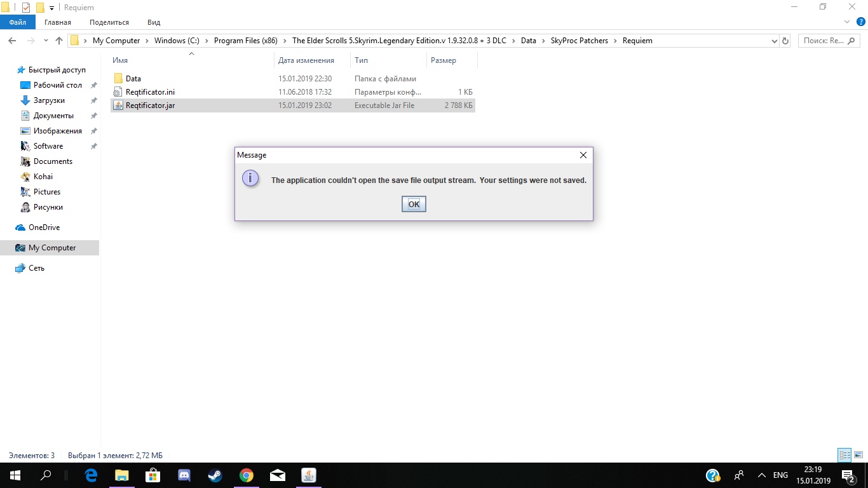
Task: Go back with the Back arrow
Action: [x=12, y=41]
